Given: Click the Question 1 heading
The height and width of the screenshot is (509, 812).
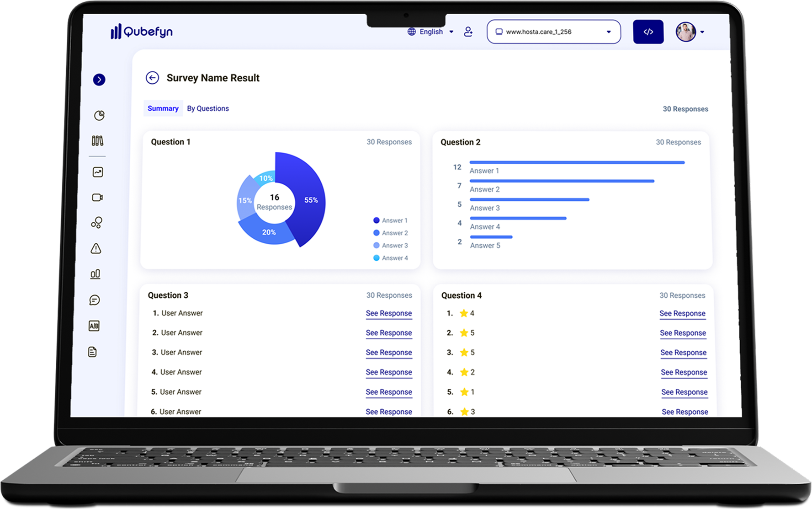Looking at the screenshot, I should (x=170, y=142).
